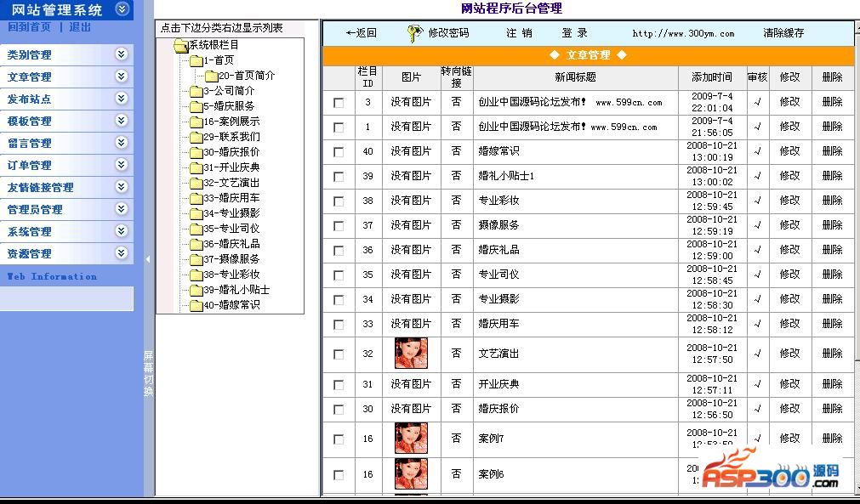Tick the checkbox for ID 1 article

(339, 127)
